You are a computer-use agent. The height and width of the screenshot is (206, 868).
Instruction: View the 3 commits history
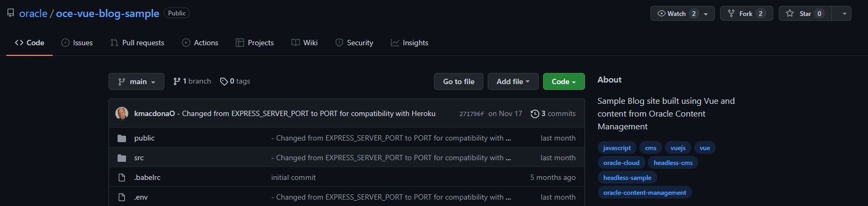pyautogui.click(x=553, y=113)
